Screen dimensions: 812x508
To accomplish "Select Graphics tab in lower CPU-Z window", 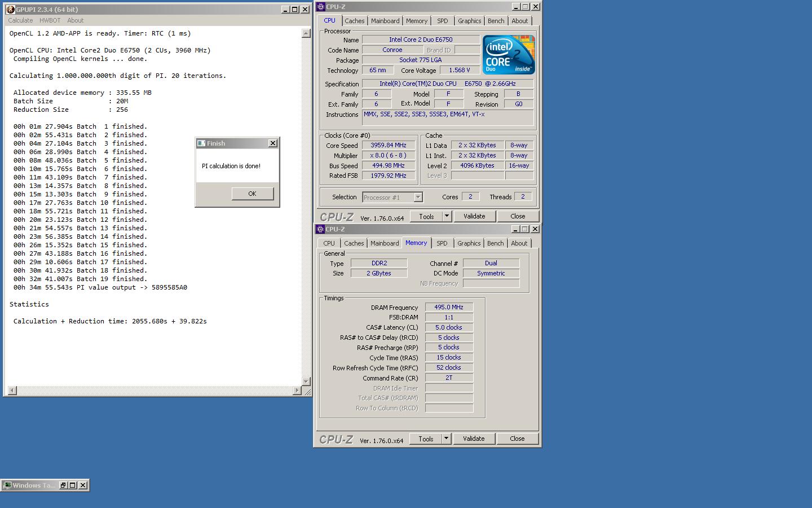I will [x=469, y=243].
